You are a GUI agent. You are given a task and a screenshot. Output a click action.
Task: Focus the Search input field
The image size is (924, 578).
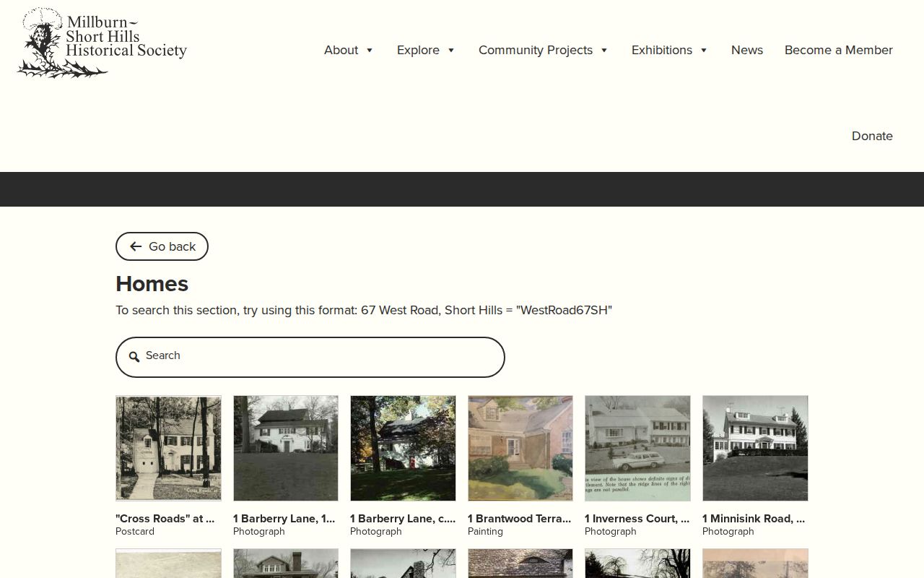coord(310,357)
